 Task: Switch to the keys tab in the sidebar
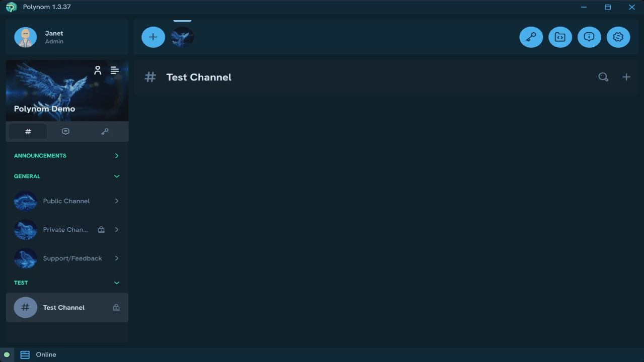[105, 131]
